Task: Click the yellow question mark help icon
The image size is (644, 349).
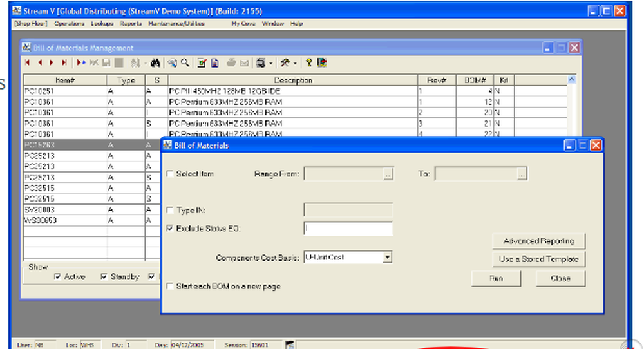Action: [309, 63]
